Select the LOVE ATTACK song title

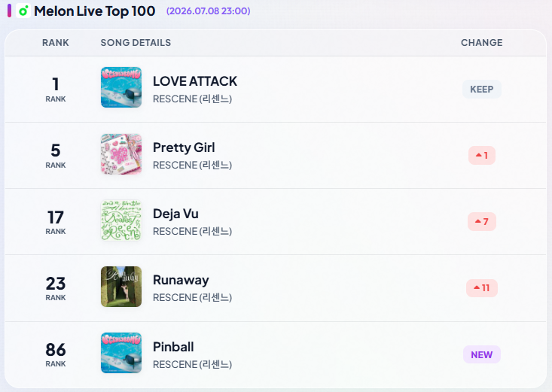pyautogui.click(x=195, y=81)
